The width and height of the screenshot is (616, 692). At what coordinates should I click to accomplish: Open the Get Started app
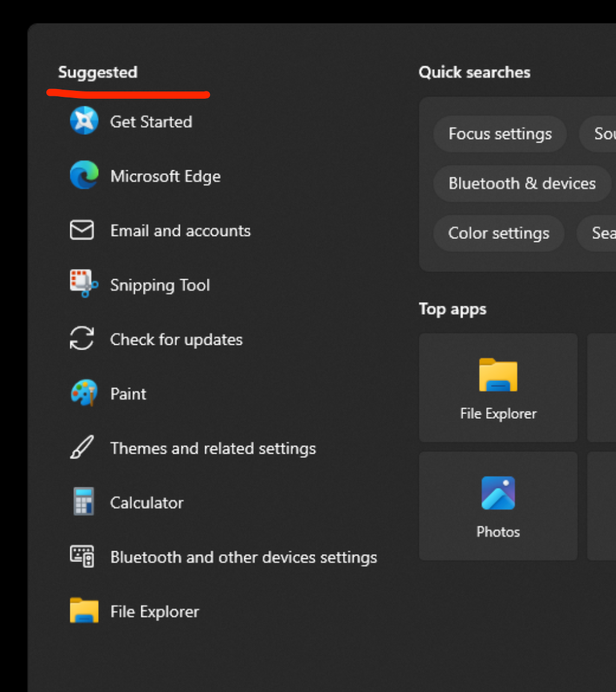[x=150, y=122]
